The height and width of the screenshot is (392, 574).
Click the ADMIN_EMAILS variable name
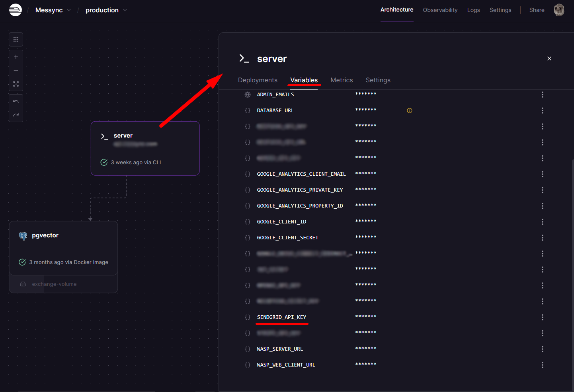tap(275, 95)
